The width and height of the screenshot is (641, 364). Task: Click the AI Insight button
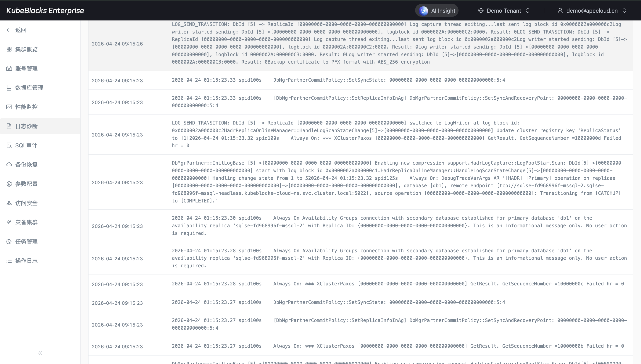click(x=437, y=10)
